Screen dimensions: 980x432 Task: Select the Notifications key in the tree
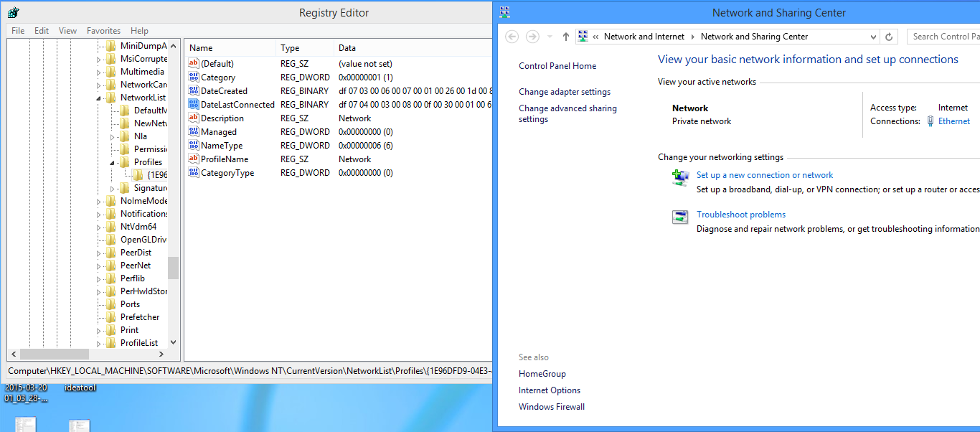coord(144,214)
